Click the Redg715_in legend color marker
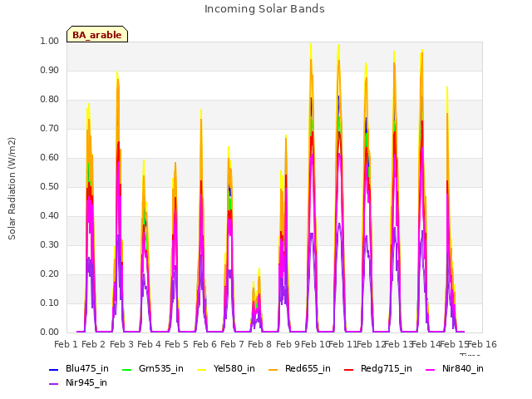The height and width of the screenshot is (399, 532). click(x=349, y=369)
